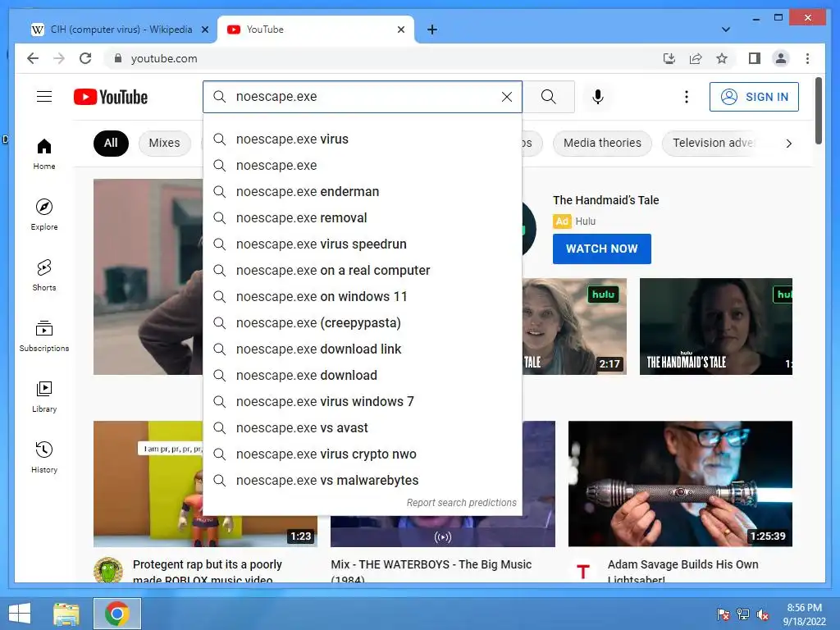Open Adam Savage lightsaber video thumbnail
The image size is (840, 630).
pos(680,484)
